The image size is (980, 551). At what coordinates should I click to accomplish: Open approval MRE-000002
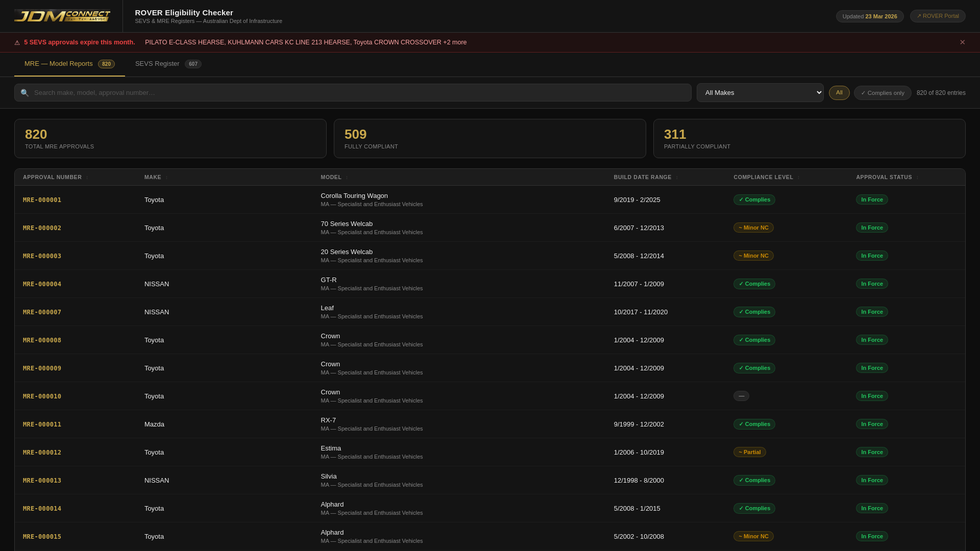(x=42, y=228)
